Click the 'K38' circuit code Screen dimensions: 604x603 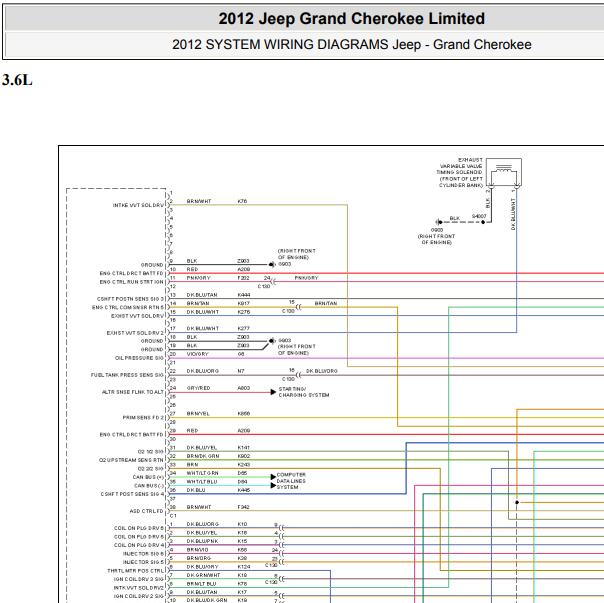coord(242,558)
